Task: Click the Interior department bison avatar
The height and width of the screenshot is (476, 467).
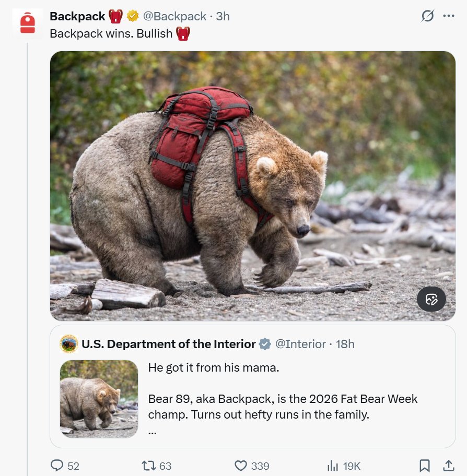Action: coord(69,344)
